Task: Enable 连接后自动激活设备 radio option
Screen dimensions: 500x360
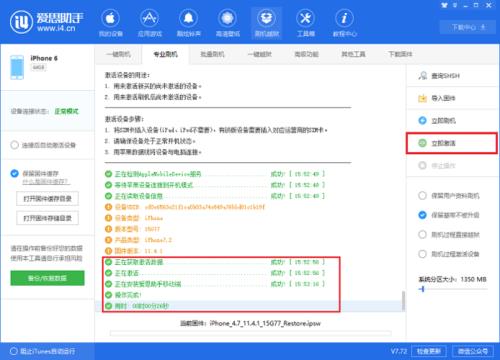Action: click(x=43, y=145)
